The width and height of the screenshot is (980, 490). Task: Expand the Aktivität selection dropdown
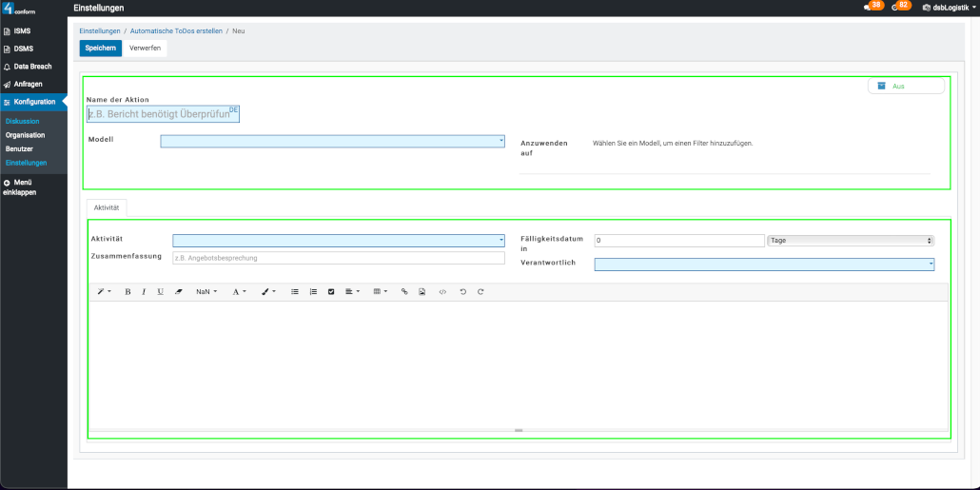point(338,241)
